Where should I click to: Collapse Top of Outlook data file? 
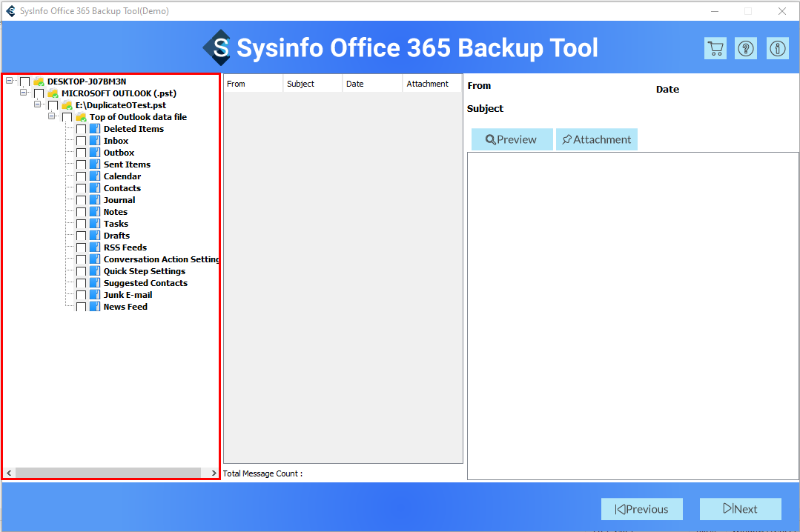click(52, 116)
